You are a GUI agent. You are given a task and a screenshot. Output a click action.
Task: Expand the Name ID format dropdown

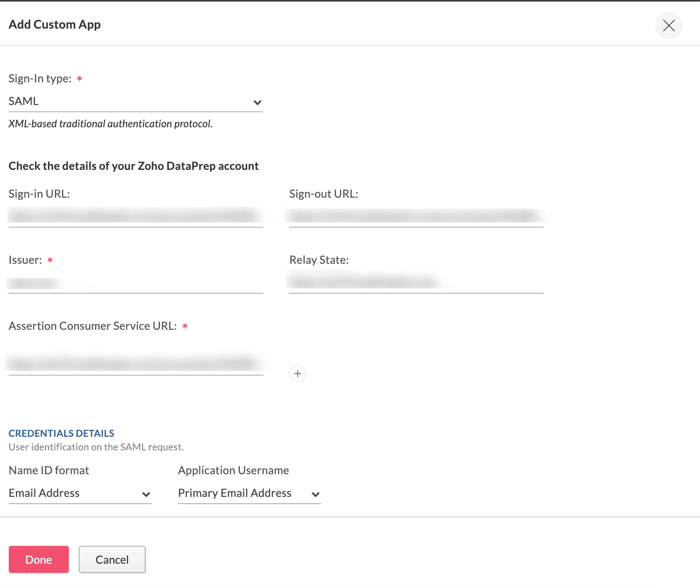80,493
